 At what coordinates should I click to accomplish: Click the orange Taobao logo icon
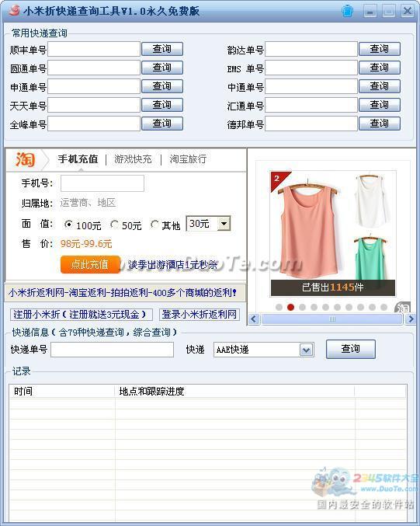(25, 159)
